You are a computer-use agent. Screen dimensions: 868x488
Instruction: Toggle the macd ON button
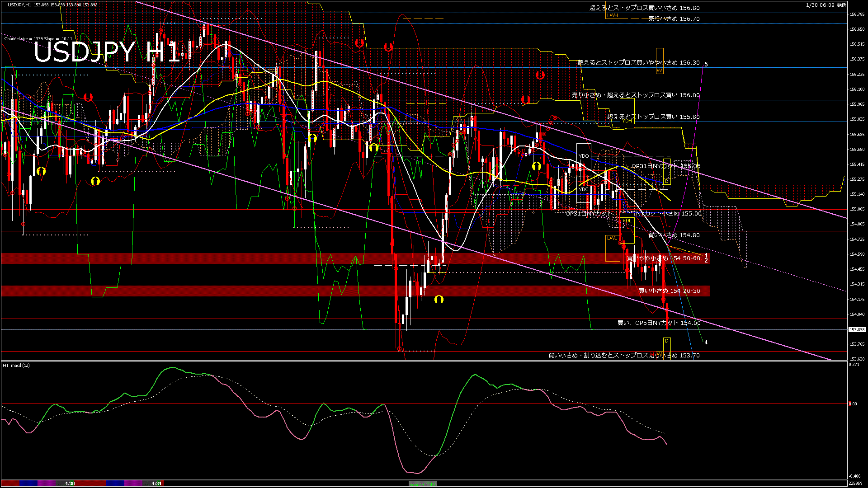[423, 483]
